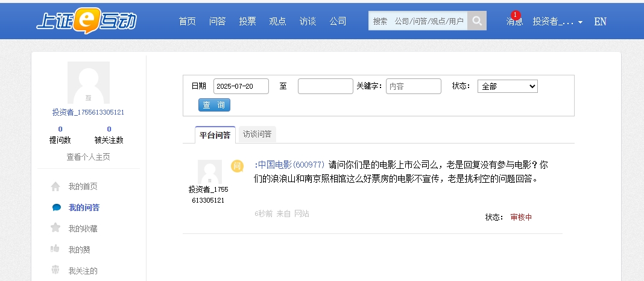This screenshot has width=644, height=281.
Task: Expand the 投资者 account dropdown in header
Action: click(557, 21)
